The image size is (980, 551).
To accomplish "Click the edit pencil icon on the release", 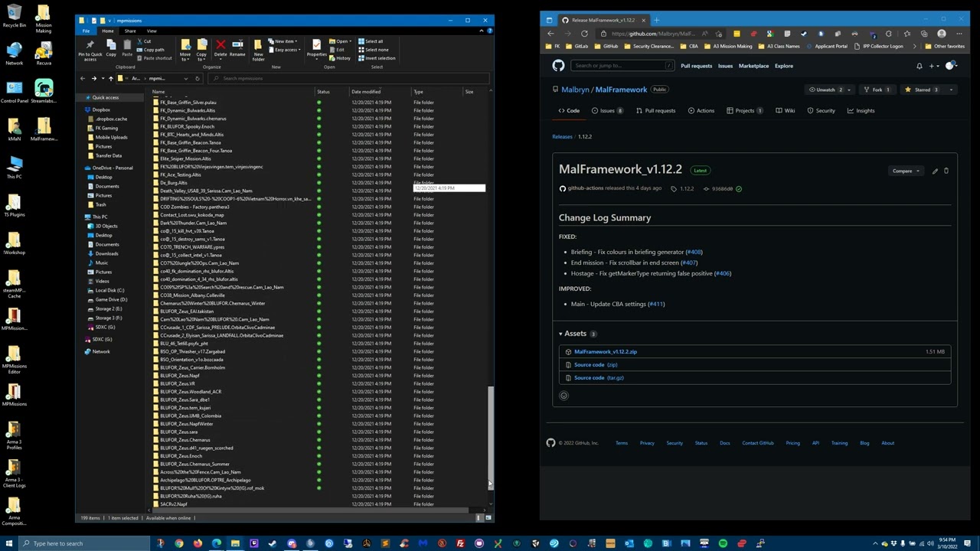I will (935, 171).
